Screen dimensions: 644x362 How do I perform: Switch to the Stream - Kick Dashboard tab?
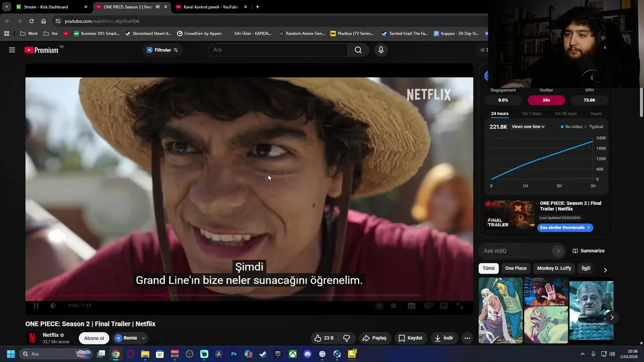51,7
